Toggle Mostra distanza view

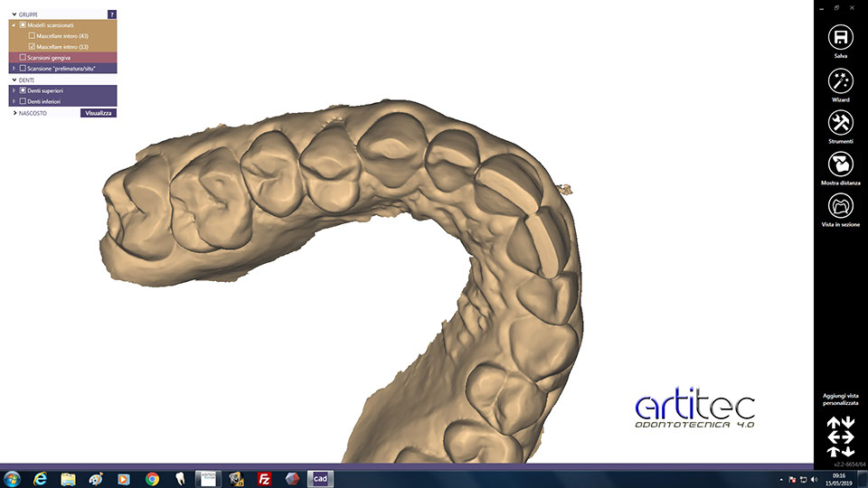click(x=840, y=164)
